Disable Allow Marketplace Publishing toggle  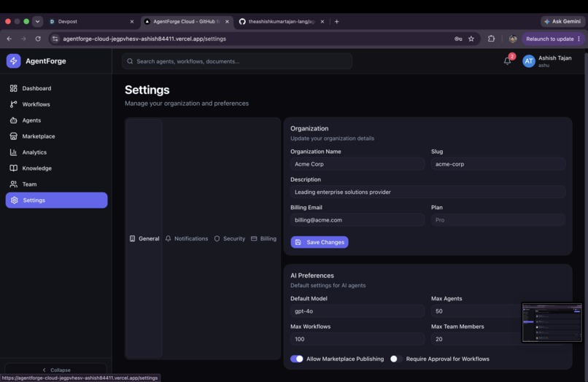(x=297, y=359)
